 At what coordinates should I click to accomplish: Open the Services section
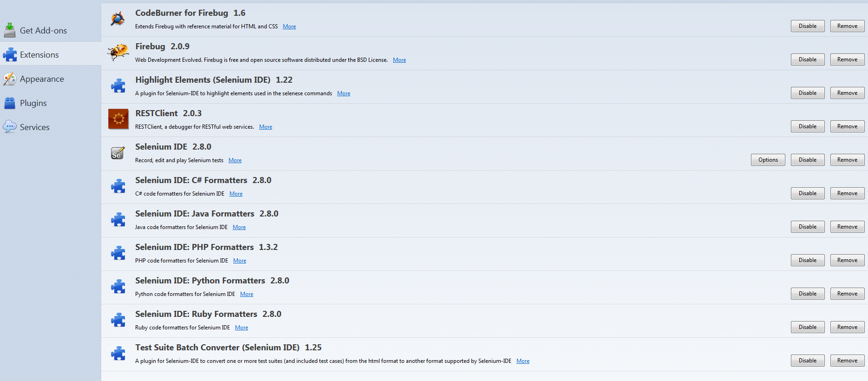tap(34, 127)
